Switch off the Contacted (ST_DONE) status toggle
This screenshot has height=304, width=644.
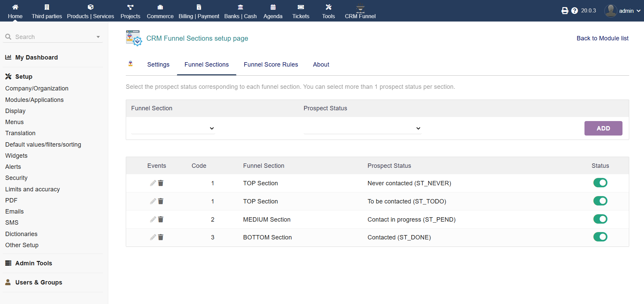click(600, 237)
